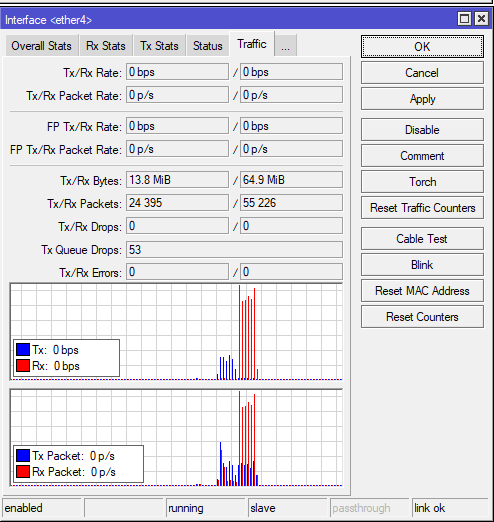Confirm with the OK button

(422, 47)
